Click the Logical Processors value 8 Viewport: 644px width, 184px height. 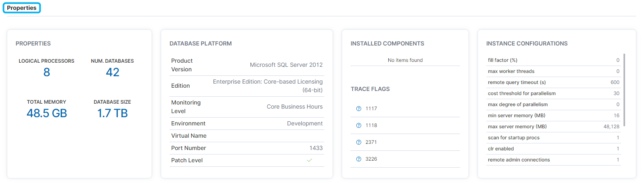tap(47, 72)
